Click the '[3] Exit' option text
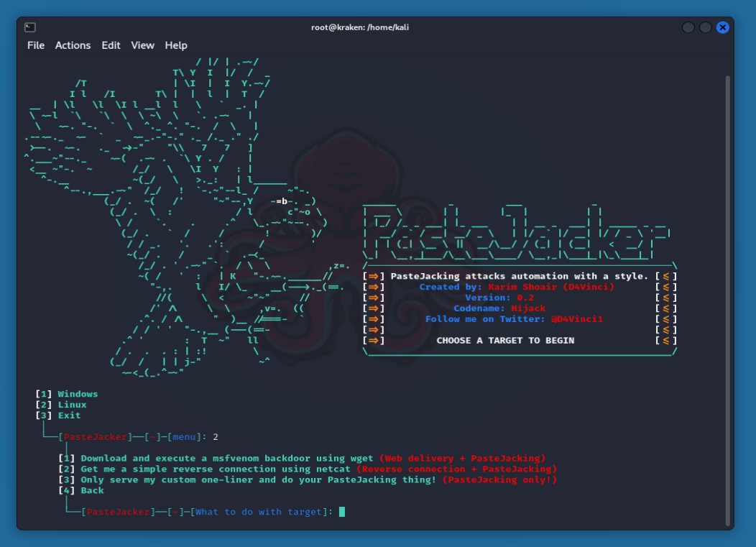Screen dimensions: 756x547 click(58, 415)
